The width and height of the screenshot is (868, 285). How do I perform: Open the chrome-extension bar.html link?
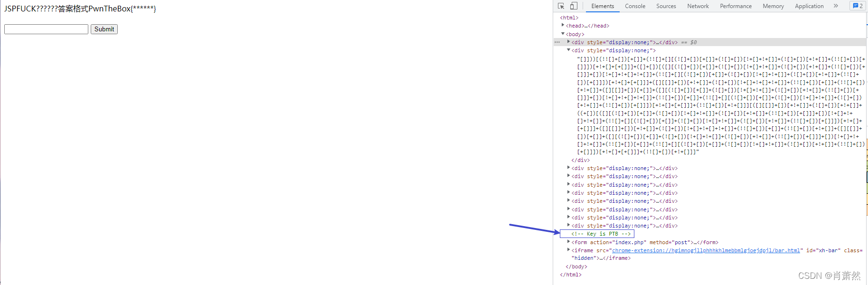tap(706, 250)
